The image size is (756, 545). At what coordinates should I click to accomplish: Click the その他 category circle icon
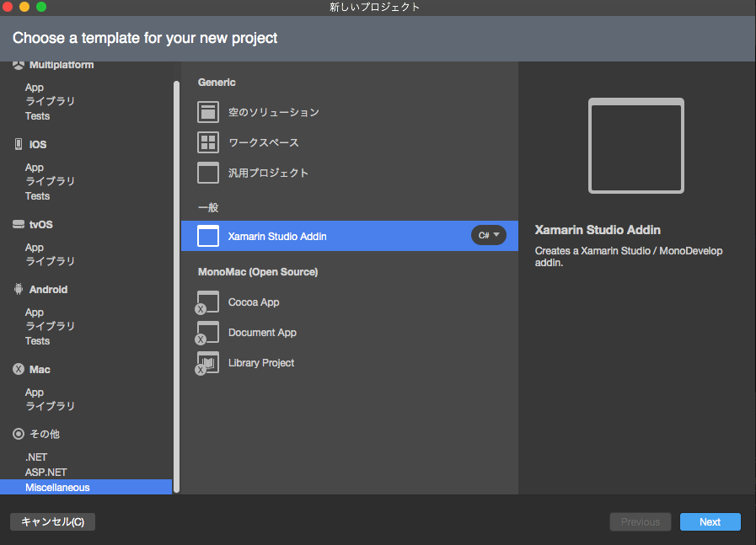(19, 434)
